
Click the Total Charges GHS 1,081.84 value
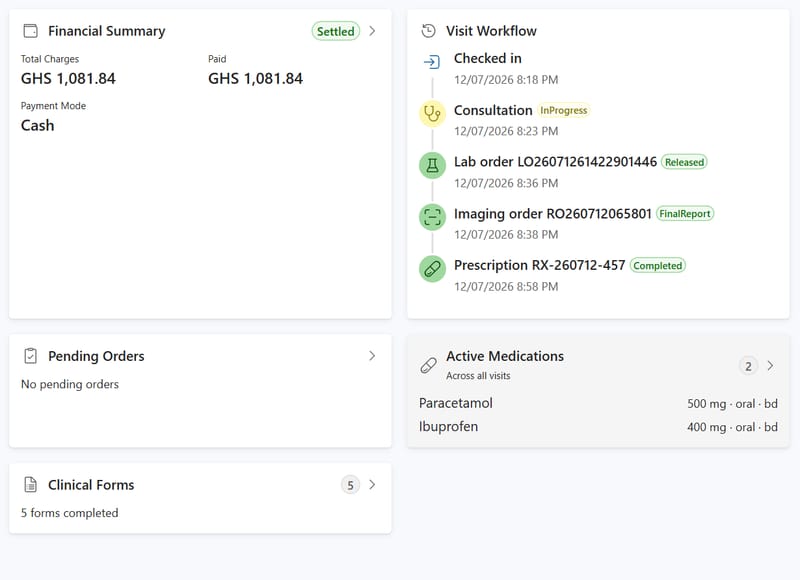[68, 79]
